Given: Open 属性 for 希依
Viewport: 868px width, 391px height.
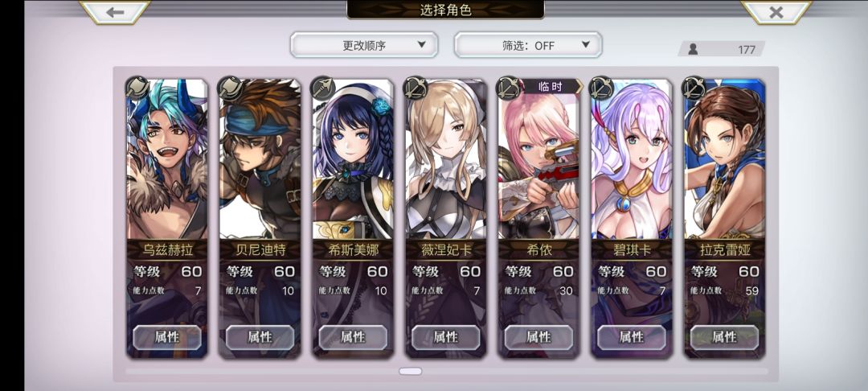Looking at the screenshot, I should pyautogui.click(x=538, y=337).
